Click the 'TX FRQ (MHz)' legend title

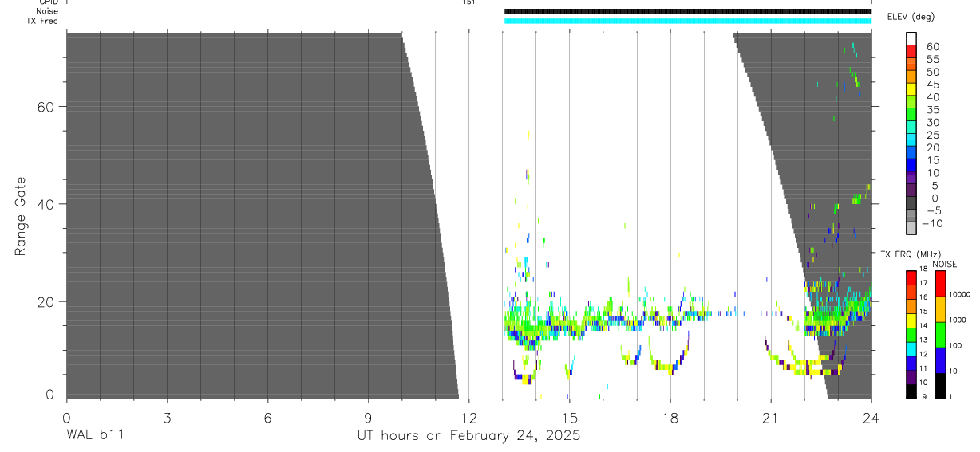tap(911, 254)
